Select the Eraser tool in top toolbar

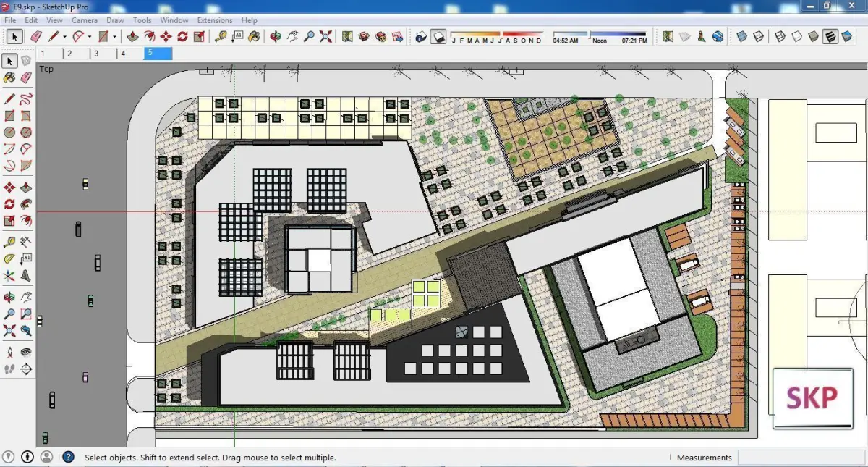35,36
